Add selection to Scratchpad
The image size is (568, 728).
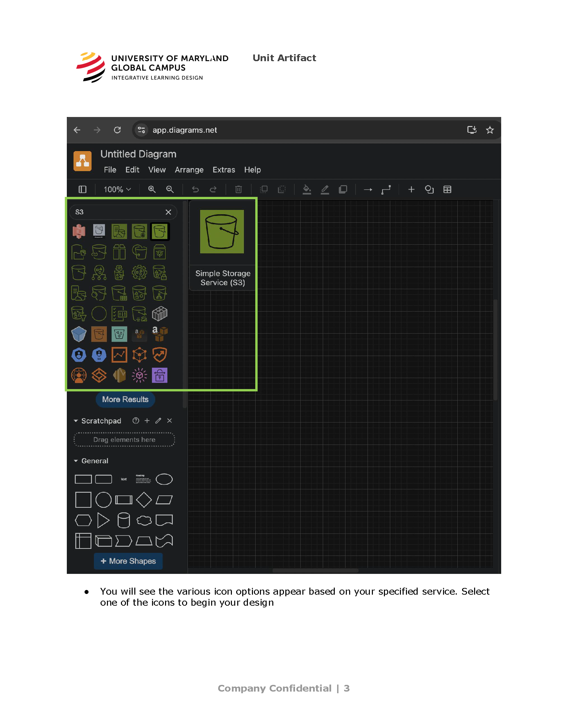tap(147, 421)
